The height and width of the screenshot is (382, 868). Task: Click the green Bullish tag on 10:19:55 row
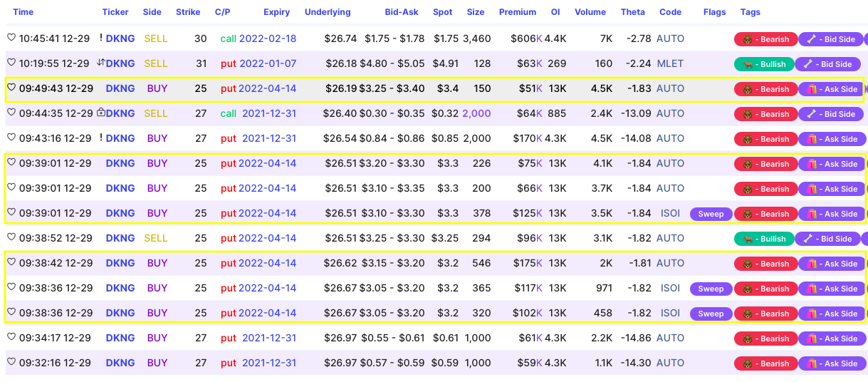763,64
